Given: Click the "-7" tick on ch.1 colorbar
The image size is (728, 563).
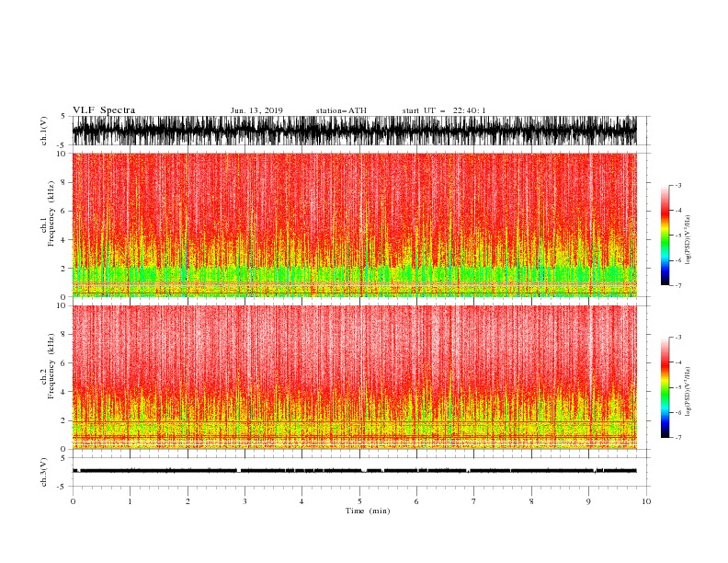Looking at the screenshot, I should pos(677,285).
